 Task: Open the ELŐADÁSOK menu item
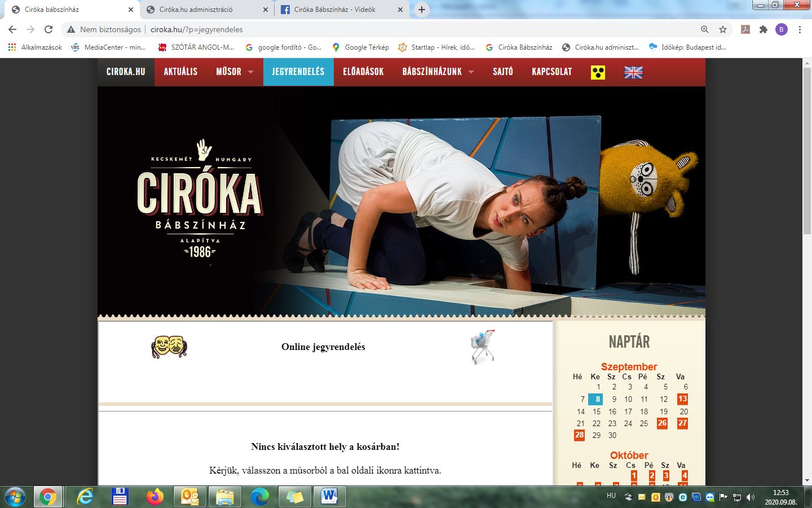click(363, 72)
